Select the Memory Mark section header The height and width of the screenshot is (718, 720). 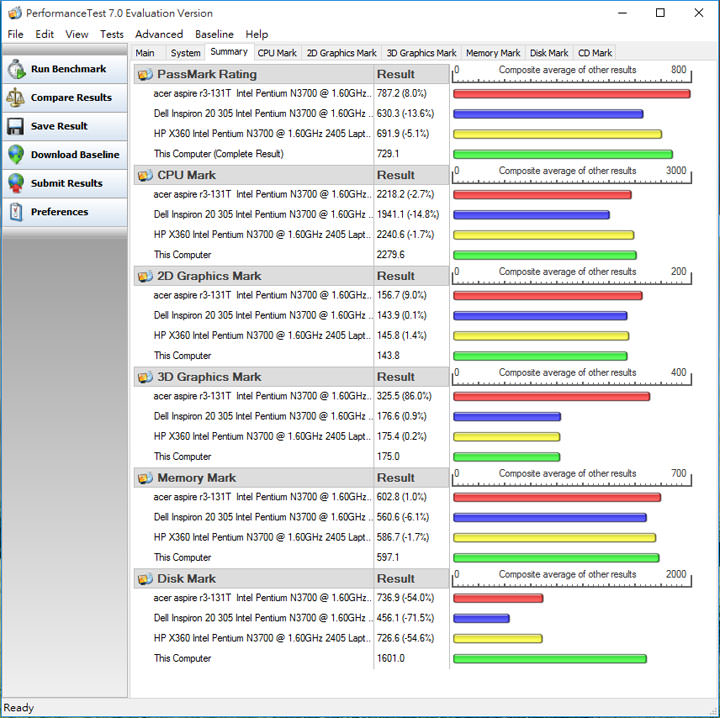(x=196, y=478)
